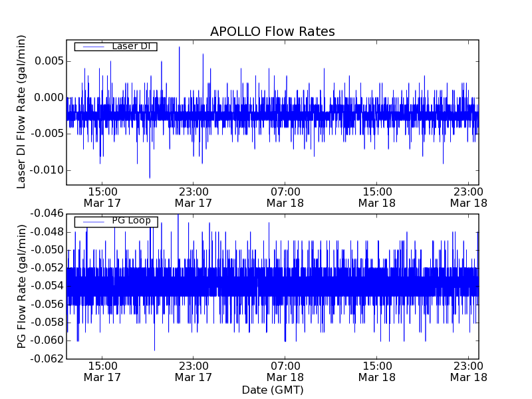This screenshot has width=532, height=399.
Task: Click 07:00 Mar 18 tick under Laser DI plot
Action: [x=285, y=197]
